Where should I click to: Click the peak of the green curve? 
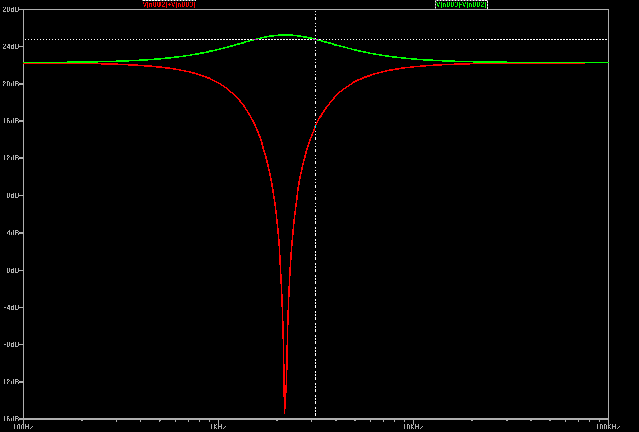285,35
